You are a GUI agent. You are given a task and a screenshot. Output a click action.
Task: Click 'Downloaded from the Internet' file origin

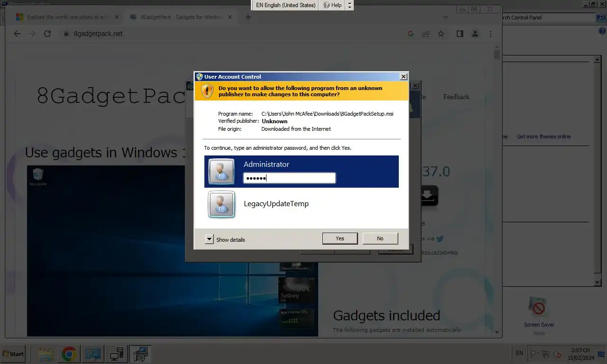click(296, 129)
